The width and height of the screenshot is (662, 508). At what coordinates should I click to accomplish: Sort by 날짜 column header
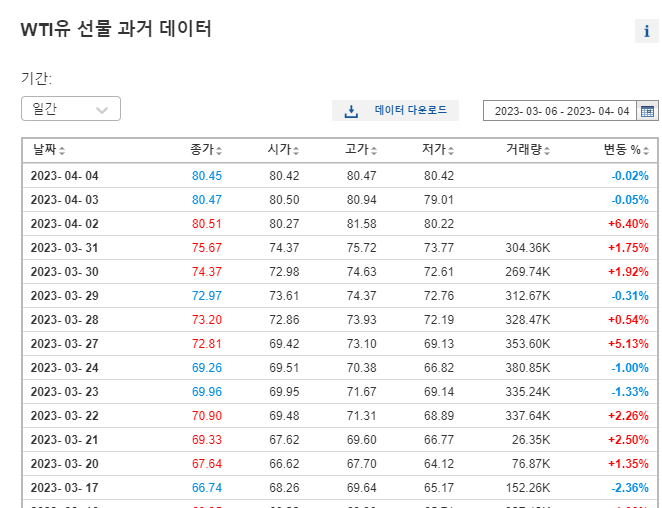pyautogui.click(x=49, y=149)
